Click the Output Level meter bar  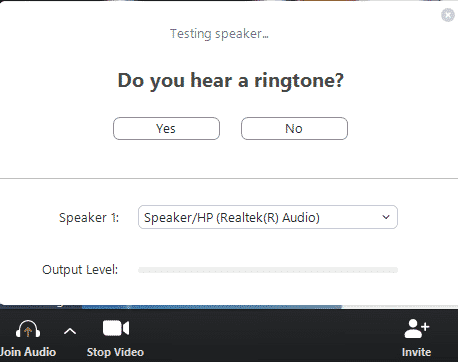[268, 270]
